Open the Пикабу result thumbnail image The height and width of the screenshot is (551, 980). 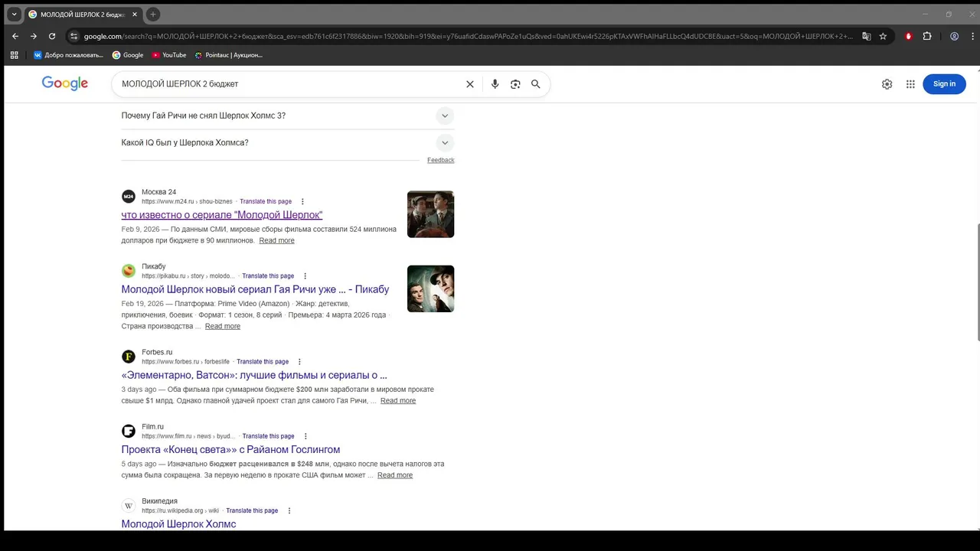[430, 289]
